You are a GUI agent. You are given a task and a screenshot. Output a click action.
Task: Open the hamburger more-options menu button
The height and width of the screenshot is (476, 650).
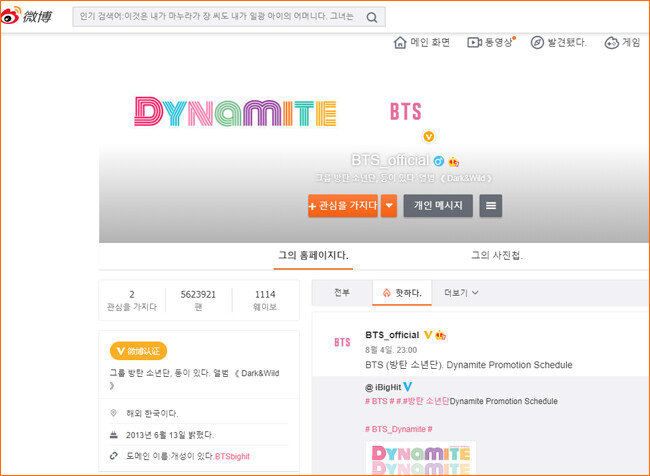tap(491, 206)
